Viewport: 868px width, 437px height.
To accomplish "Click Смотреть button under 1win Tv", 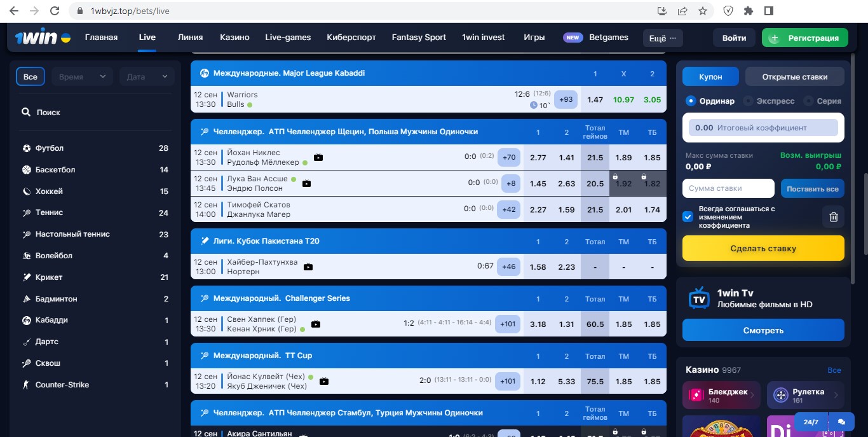I will [763, 331].
